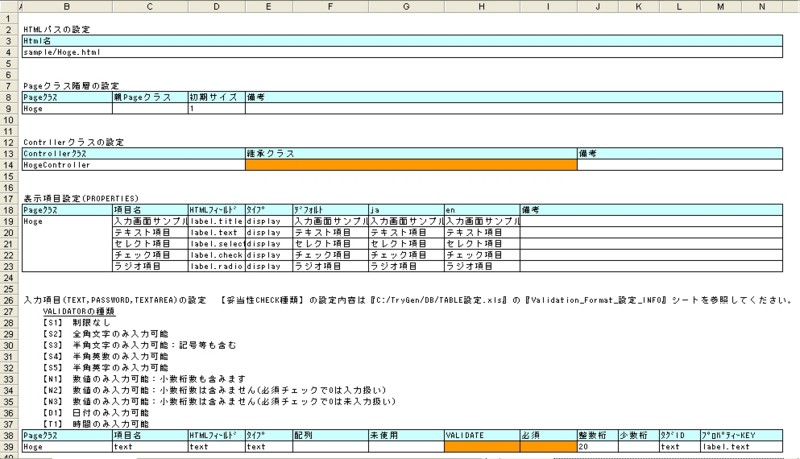800x459 pixels.
Task: Click the 継承クラス header cell
Action: coord(411,154)
